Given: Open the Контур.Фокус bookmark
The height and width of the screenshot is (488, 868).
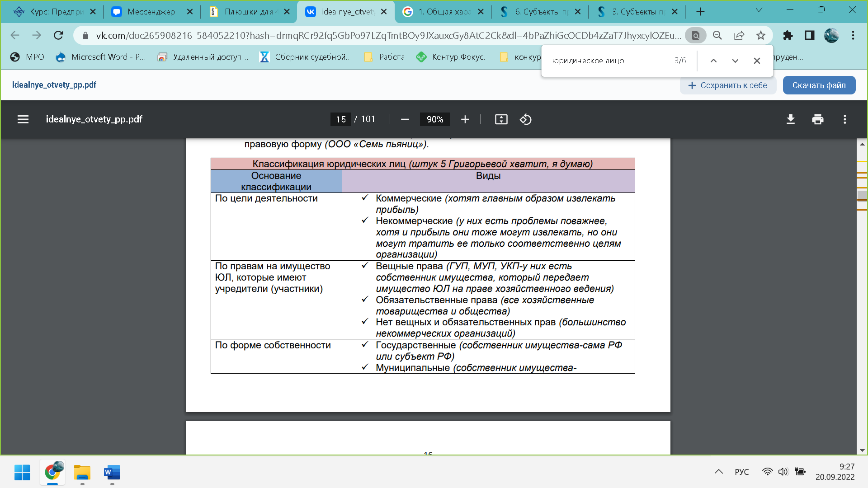Looking at the screenshot, I should pos(451,57).
